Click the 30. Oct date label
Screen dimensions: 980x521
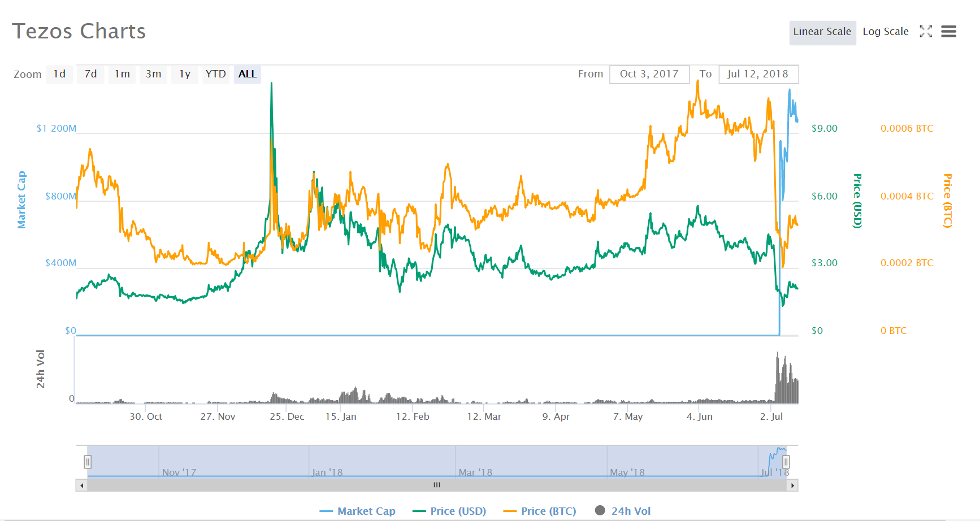[x=146, y=416]
